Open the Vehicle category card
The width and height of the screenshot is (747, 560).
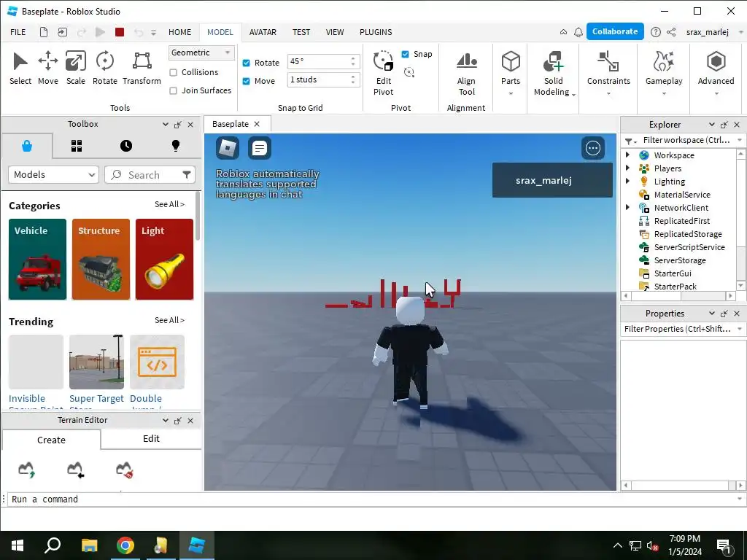pos(38,259)
